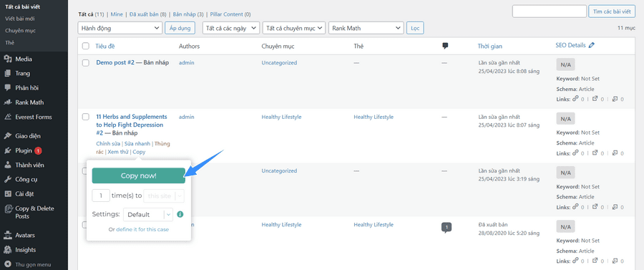
Task: Open the Tất cả các ngày date filter
Action: [231, 28]
